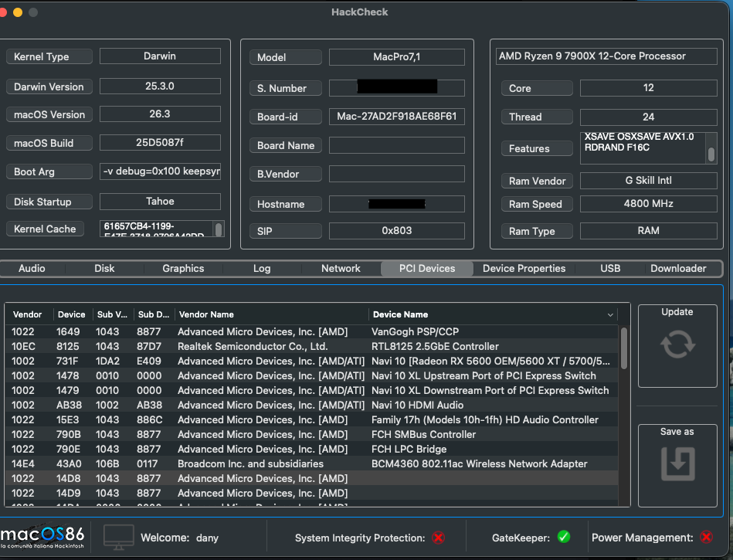Show the USB tab

click(610, 269)
